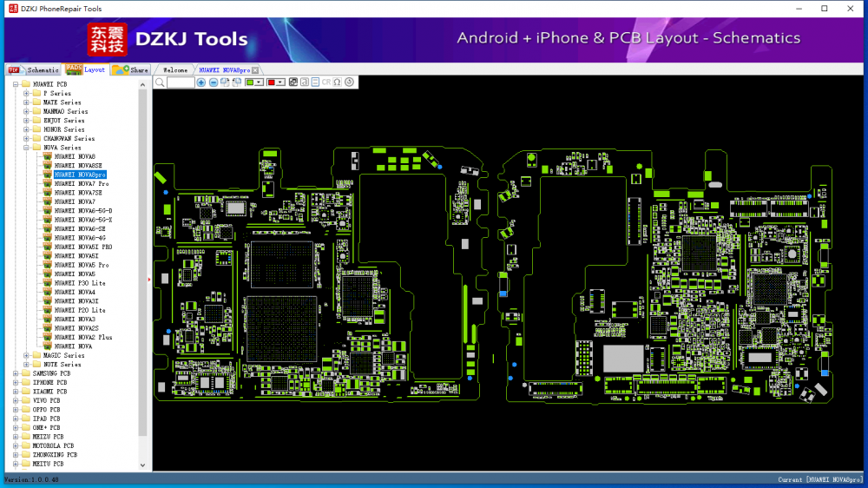
Task: Open the Welcome document tab
Action: [x=175, y=70]
